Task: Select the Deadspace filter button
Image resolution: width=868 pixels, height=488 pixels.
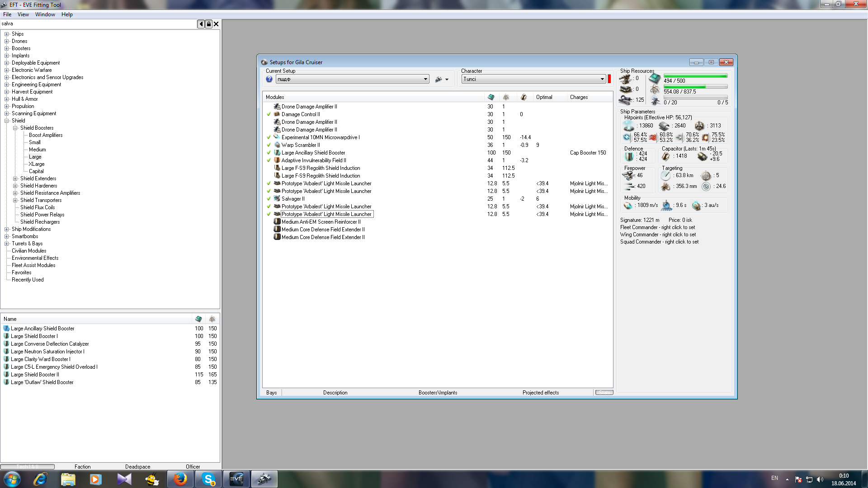Action: (137, 467)
